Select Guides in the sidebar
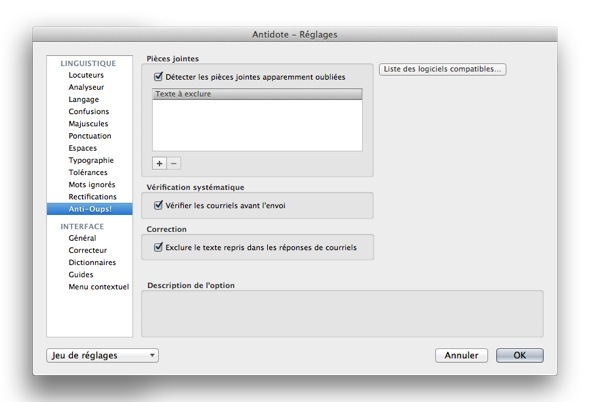Viewport: 596px width, 402px height. [x=81, y=275]
